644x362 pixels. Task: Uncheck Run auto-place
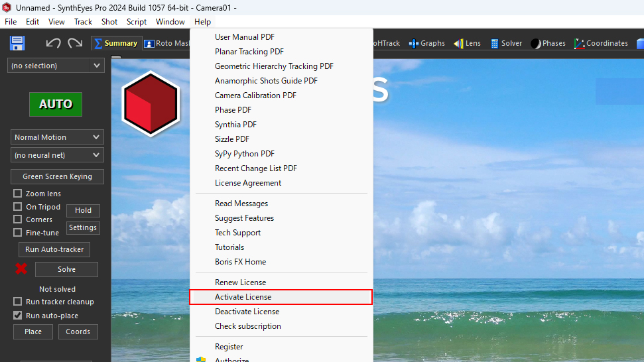pyautogui.click(x=18, y=315)
